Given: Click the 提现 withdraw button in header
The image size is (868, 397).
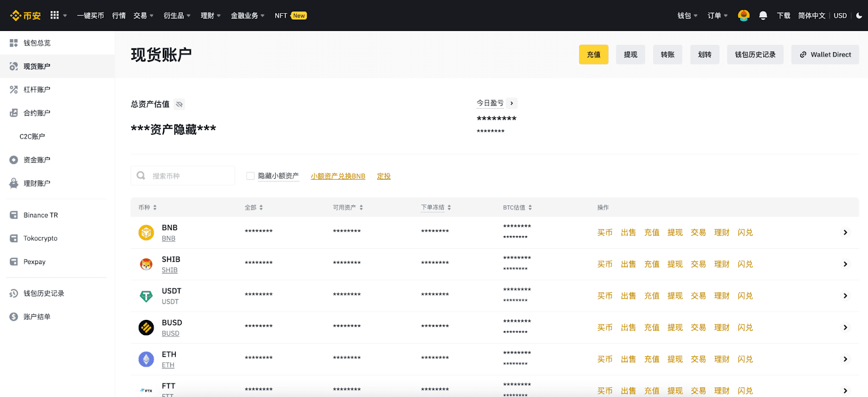Looking at the screenshot, I should click(630, 54).
